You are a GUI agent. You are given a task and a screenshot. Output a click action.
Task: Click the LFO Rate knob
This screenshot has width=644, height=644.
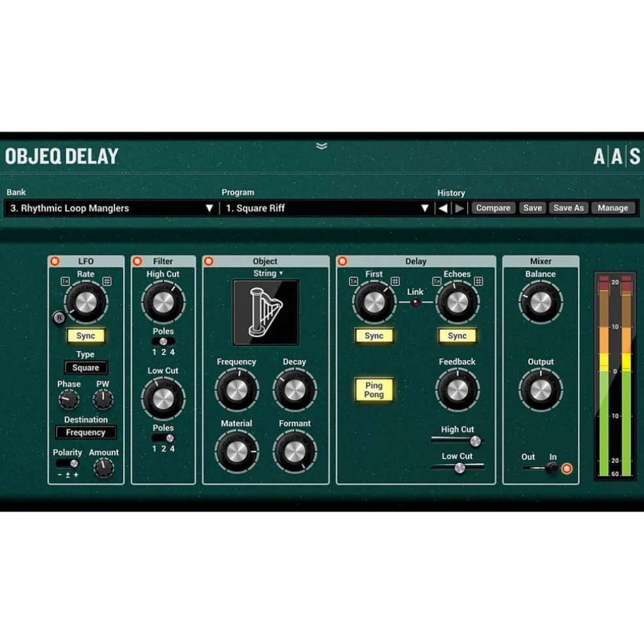86,303
